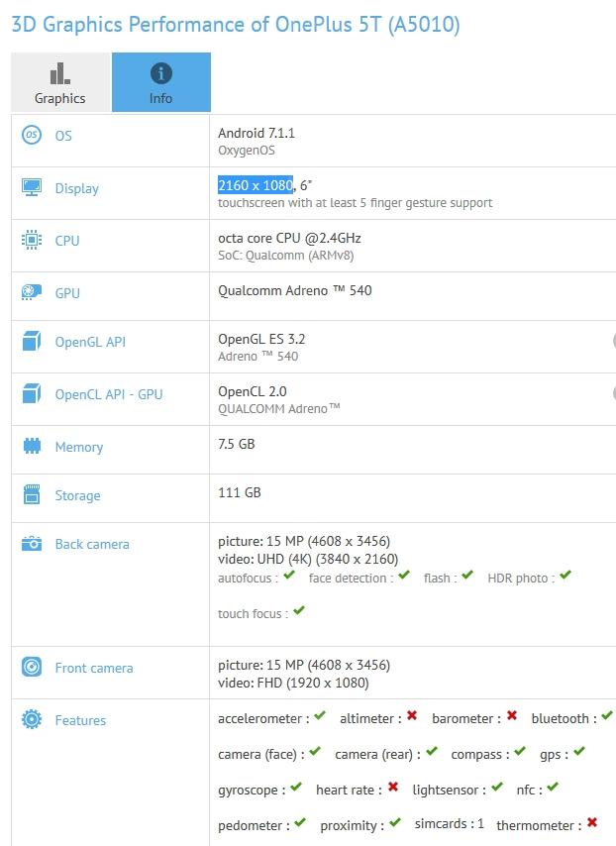Click the OS Android icon
616x846 pixels.
tap(32, 136)
